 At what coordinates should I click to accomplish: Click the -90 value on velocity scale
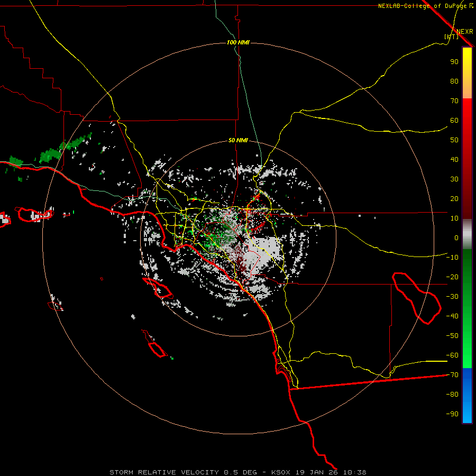coord(452,414)
